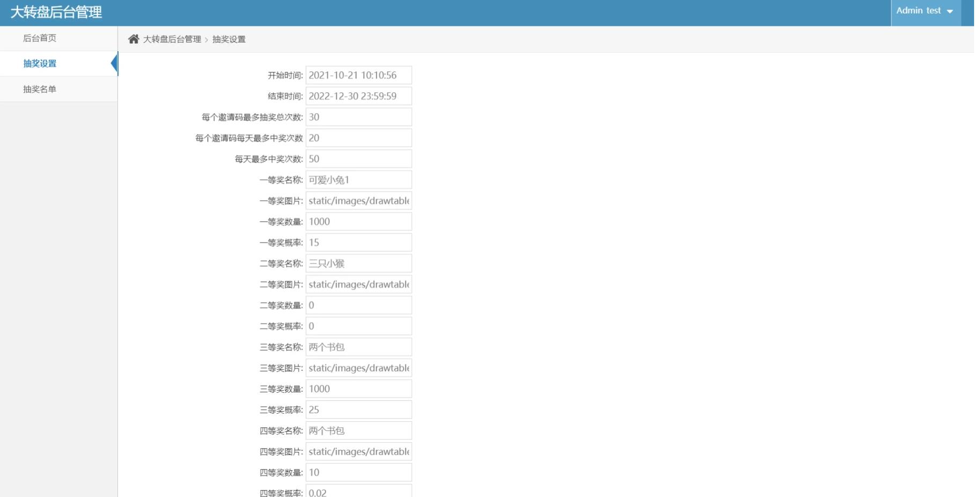Select the 四等奖概率 field showing 0.02
The width and height of the screenshot is (980, 497).
[x=358, y=492]
